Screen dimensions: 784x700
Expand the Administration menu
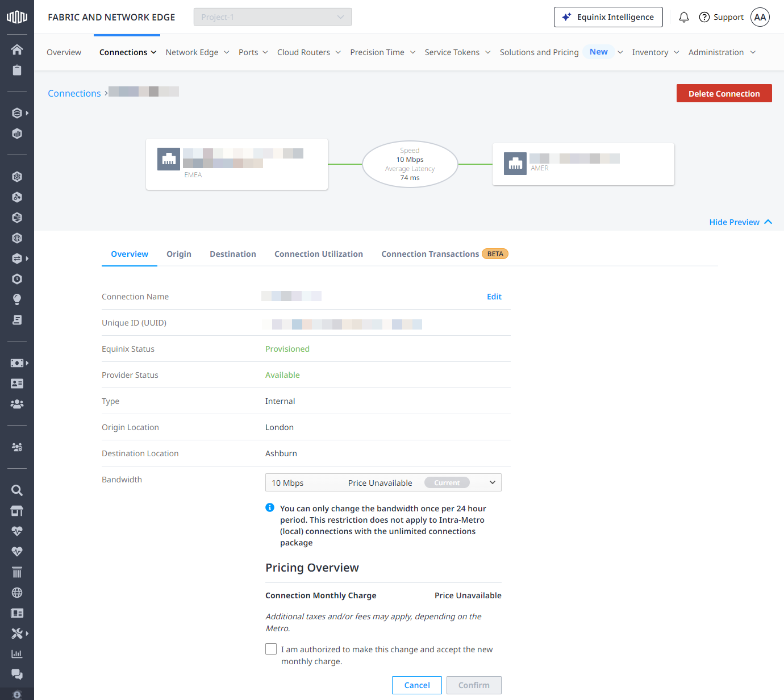(722, 52)
